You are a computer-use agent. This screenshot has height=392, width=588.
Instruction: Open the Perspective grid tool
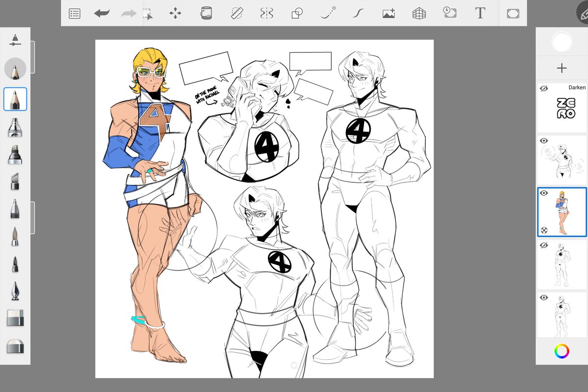pyautogui.click(x=419, y=13)
